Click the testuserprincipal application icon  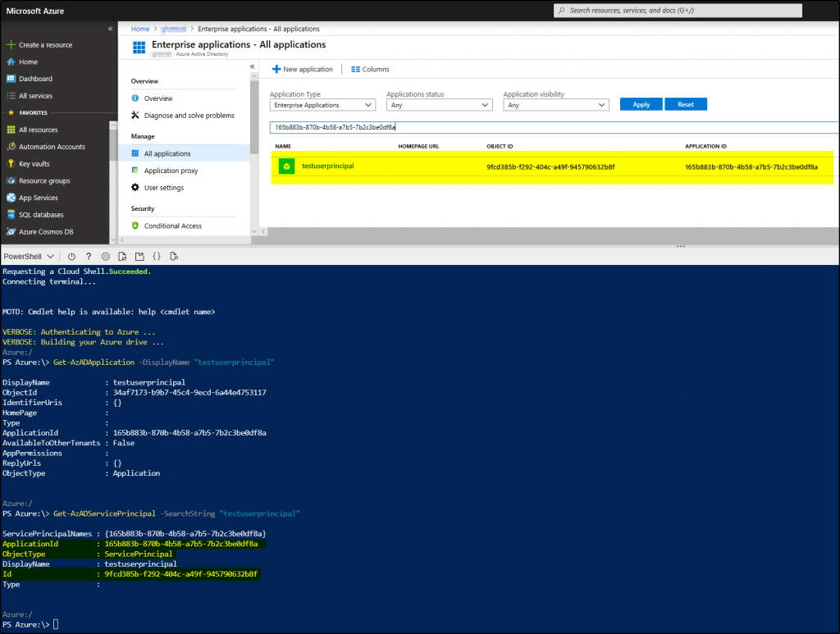click(x=285, y=166)
